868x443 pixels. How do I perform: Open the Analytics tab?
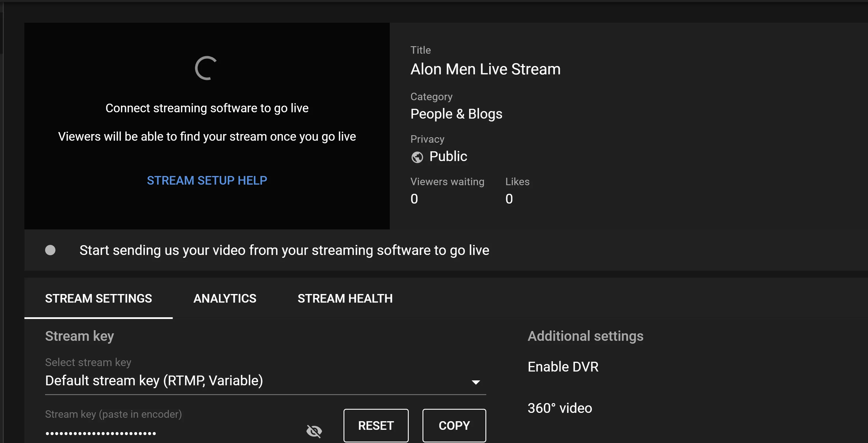[225, 299]
